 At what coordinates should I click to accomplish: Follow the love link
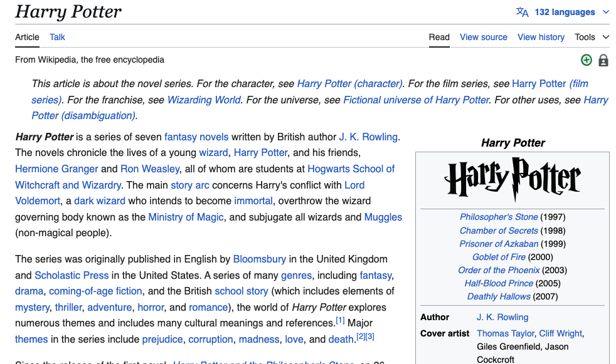click(x=294, y=340)
